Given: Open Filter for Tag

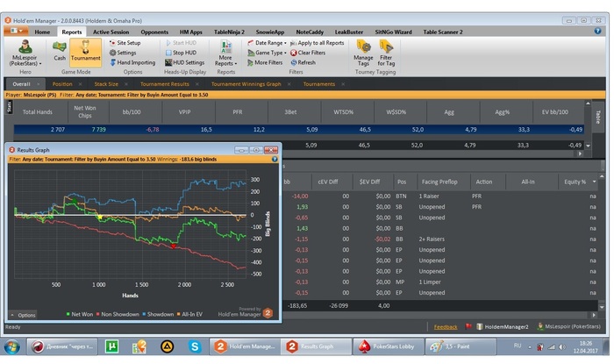Looking at the screenshot, I should coord(386,54).
